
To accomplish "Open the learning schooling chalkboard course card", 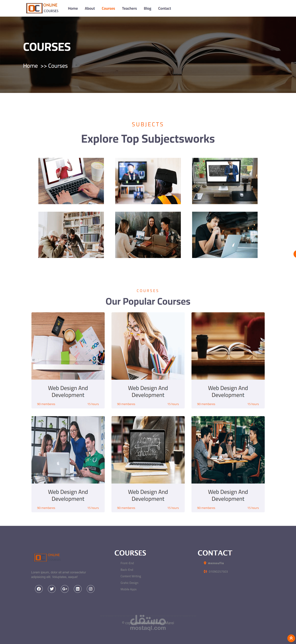I will click(x=148, y=464).
